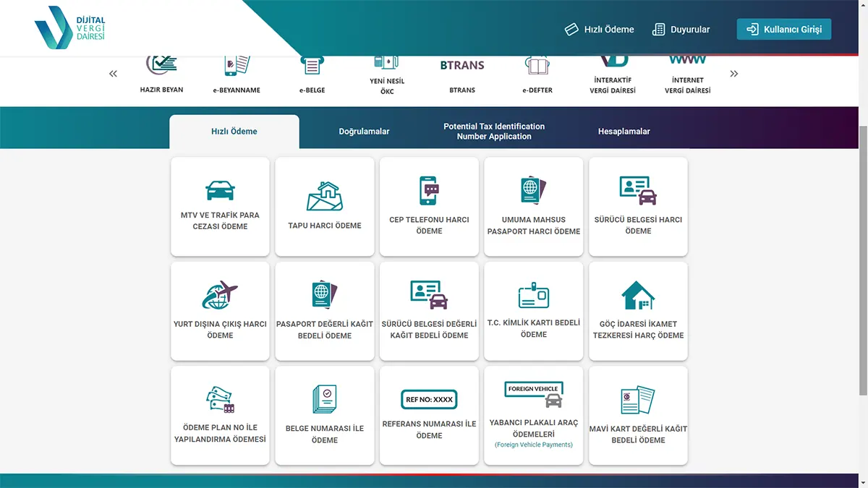Image resolution: width=868 pixels, height=488 pixels.
Task: Show next services with right double chevron
Action: pyautogui.click(x=734, y=74)
